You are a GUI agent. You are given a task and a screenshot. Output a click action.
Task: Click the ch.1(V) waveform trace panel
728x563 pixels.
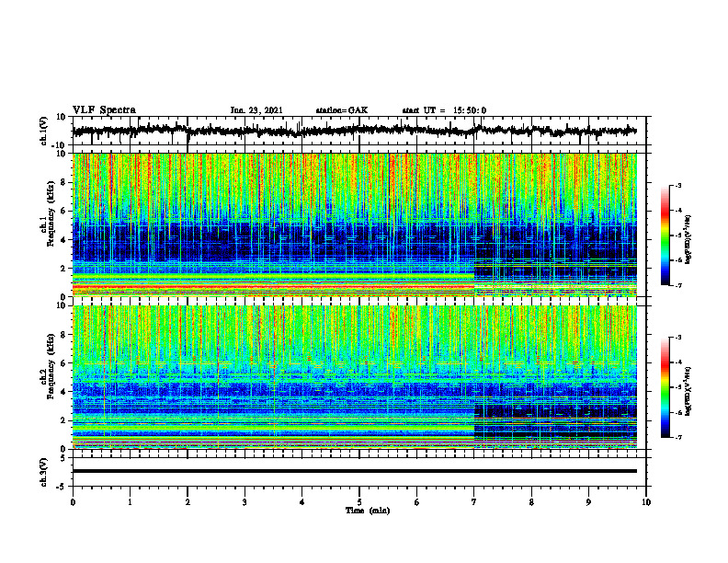click(x=359, y=131)
